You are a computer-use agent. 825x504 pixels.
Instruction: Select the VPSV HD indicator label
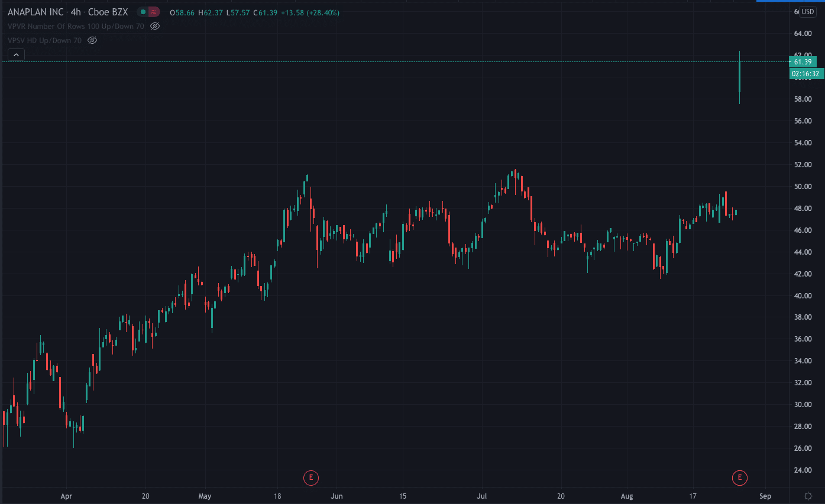44,40
